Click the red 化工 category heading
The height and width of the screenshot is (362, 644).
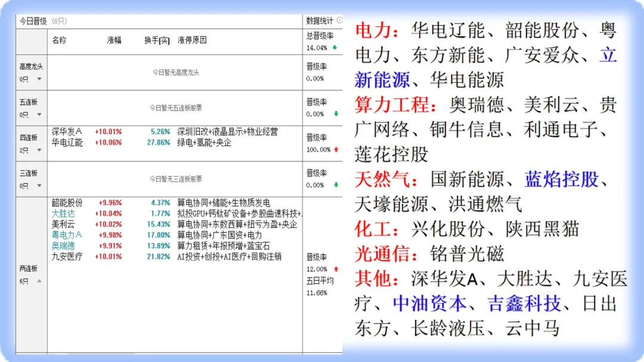(x=377, y=229)
